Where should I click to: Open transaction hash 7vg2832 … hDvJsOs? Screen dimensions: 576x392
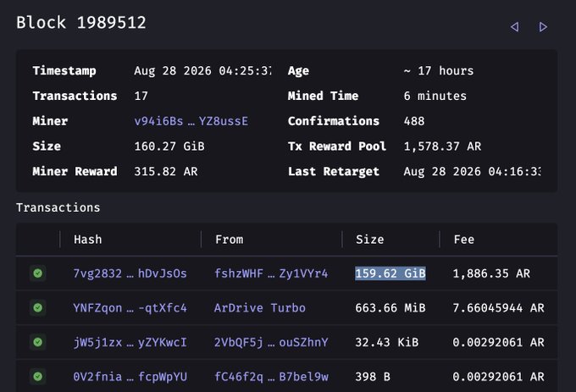130,273
